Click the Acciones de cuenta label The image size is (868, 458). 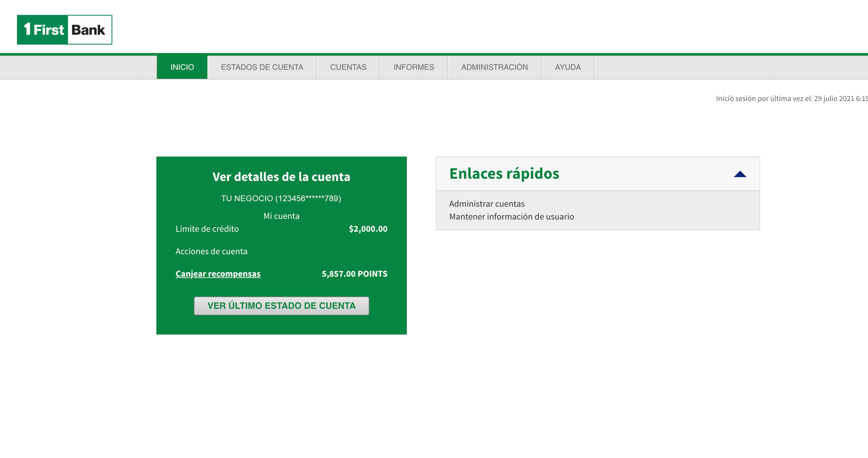(211, 251)
